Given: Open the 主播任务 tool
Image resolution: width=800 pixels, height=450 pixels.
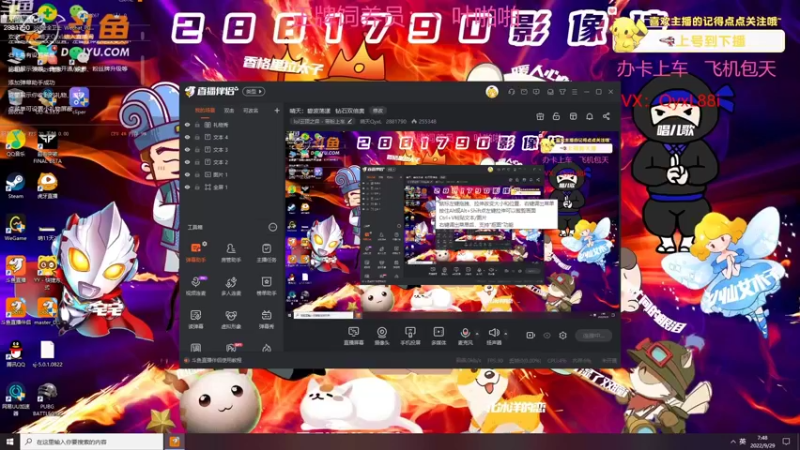Looking at the screenshot, I should click(266, 253).
